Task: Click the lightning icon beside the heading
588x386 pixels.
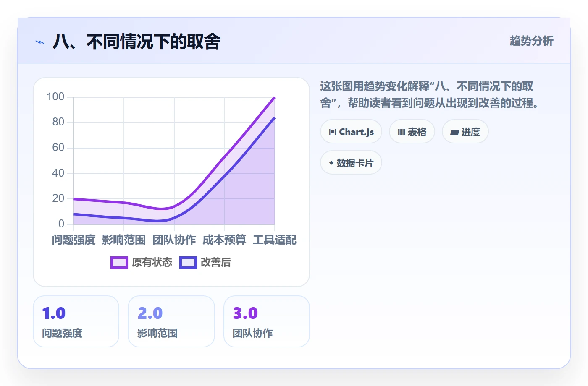Action: tap(40, 42)
